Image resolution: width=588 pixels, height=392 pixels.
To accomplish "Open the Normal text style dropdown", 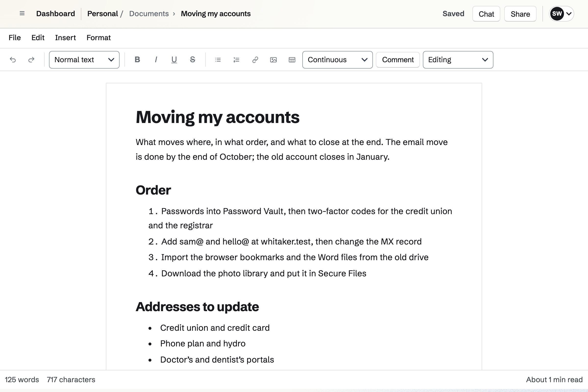I will click(x=84, y=60).
